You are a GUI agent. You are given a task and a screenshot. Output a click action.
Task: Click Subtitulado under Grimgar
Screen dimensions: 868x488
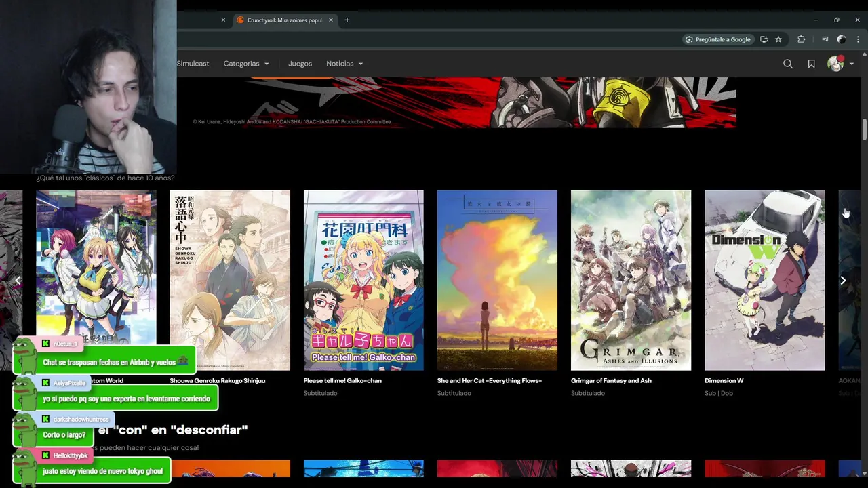coord(587,393)
